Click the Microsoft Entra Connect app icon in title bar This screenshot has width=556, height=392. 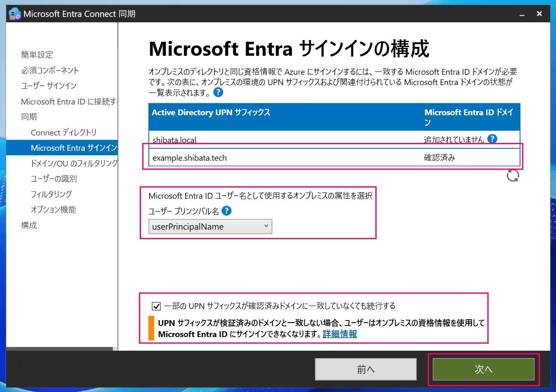(x=14, y=14)
